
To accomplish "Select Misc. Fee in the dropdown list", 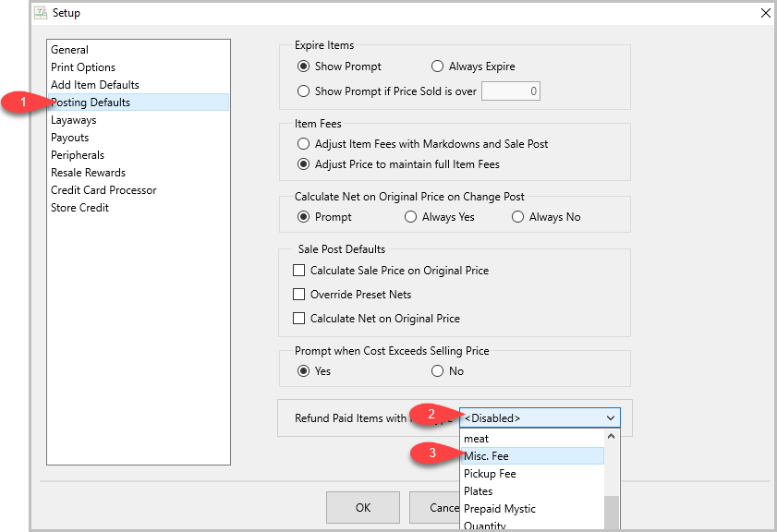I will 532,455.
